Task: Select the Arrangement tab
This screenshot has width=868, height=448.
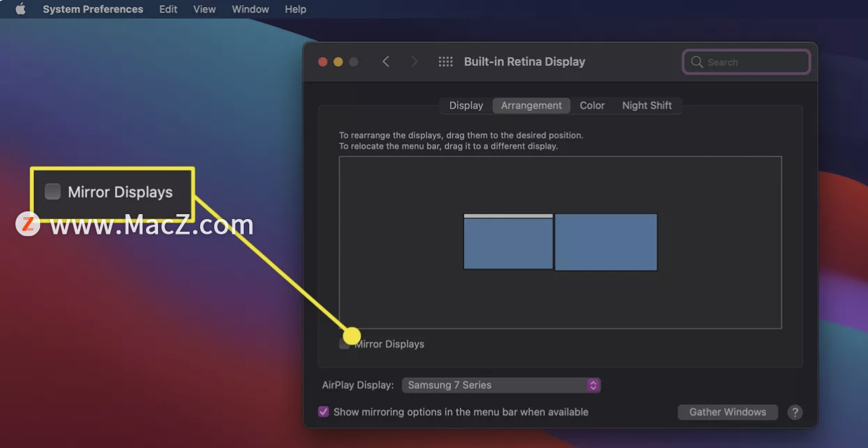Action: 531,105
